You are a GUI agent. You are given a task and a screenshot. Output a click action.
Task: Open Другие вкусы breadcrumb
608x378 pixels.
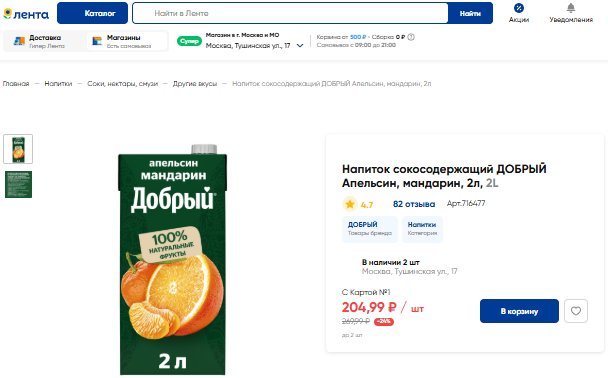click(195, 84)
